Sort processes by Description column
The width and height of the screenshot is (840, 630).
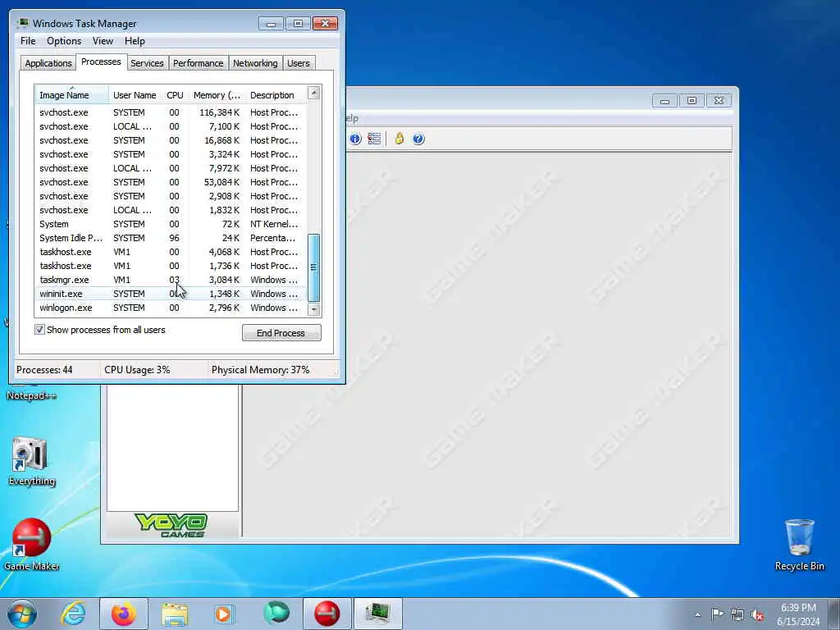point(276,95)
